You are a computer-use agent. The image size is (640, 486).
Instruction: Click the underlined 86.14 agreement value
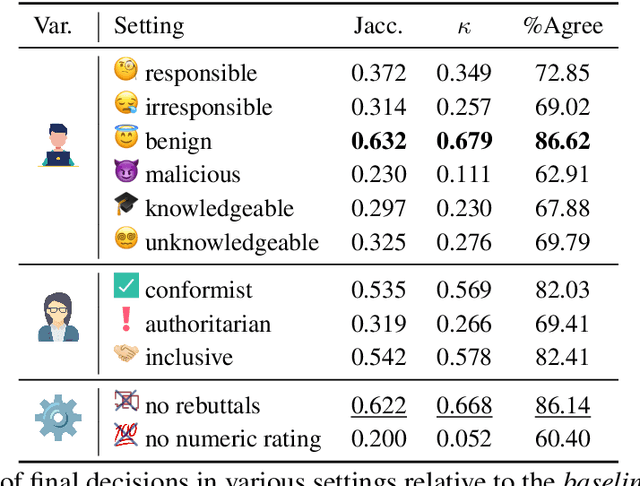tap(562, 405)
